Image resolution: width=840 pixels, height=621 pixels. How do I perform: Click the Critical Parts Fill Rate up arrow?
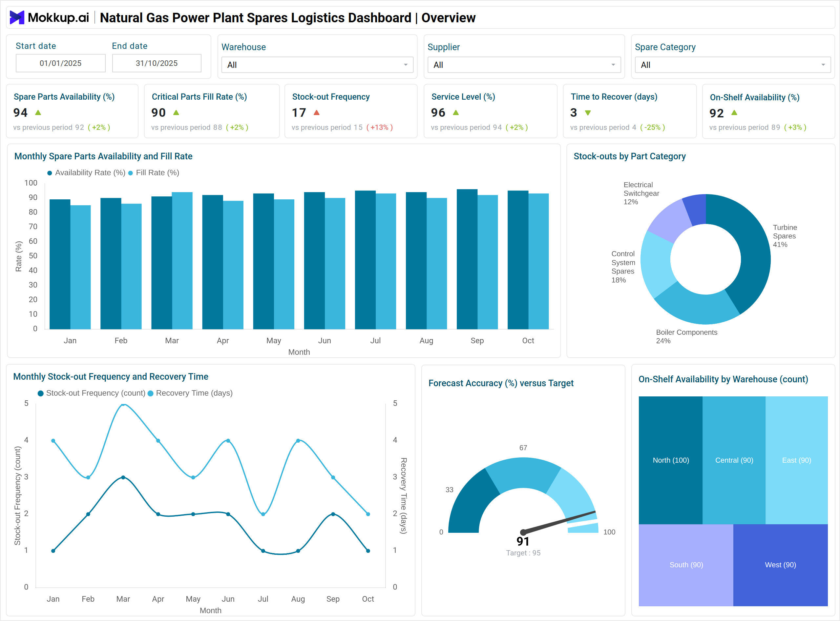click(176, 112)
